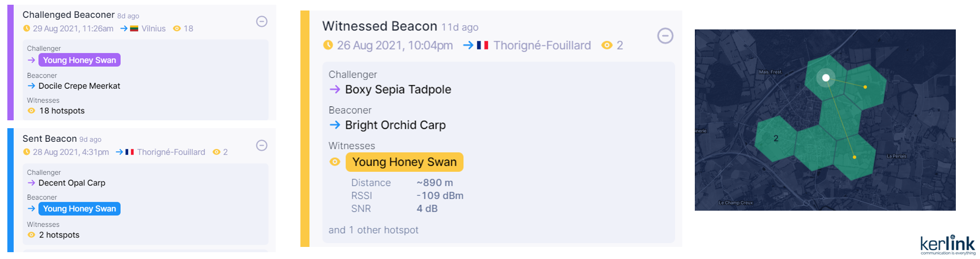Select the blue Young Honey Swan beaconer tag
This screenshot has height=259, width=980.
tap(79, 209)
